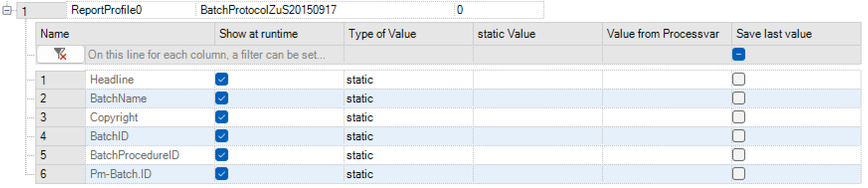
Task: Click static Value cell for Headline
Action: pos(538,80)
